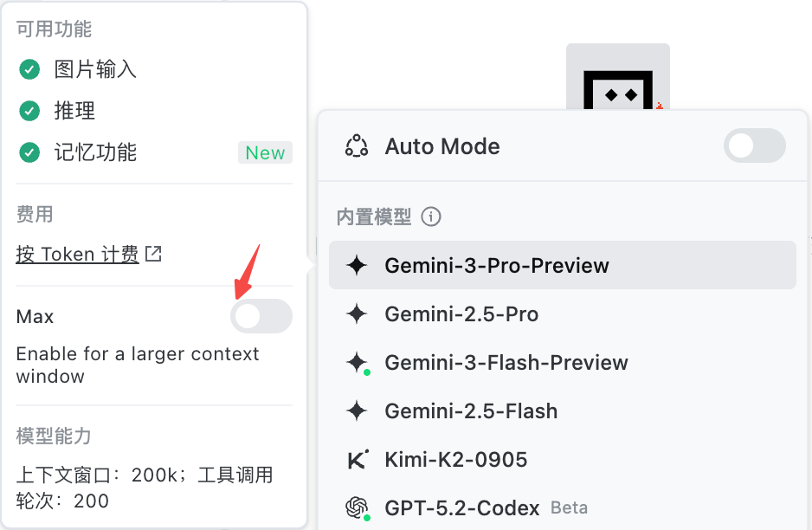This screenshot has height=530, width=812.
Task: Click the Kimi-K2-0905 logo icon
Action: 357,460
